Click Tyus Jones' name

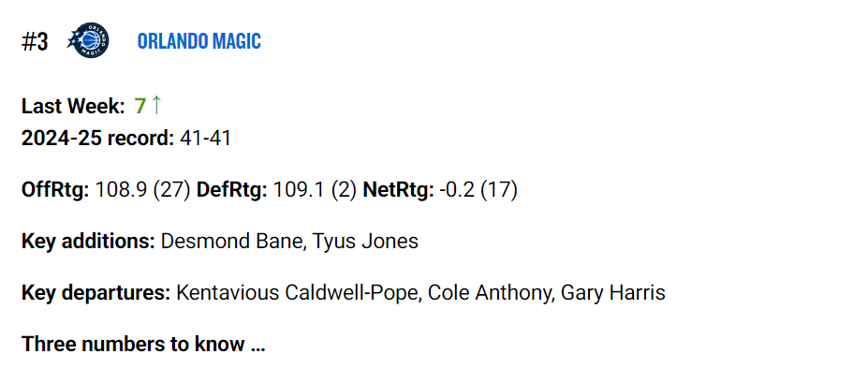tap(365, 243)
